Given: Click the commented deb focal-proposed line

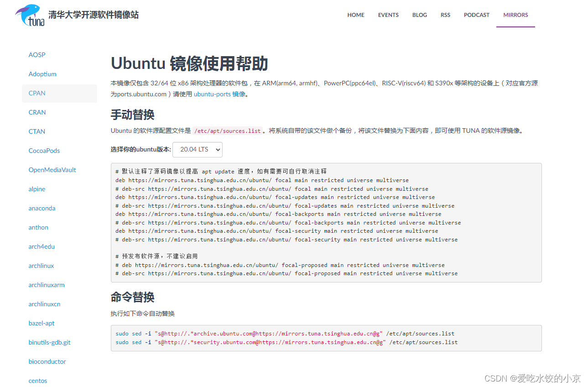Looking at the screenshot, I should tap(280, 265).
